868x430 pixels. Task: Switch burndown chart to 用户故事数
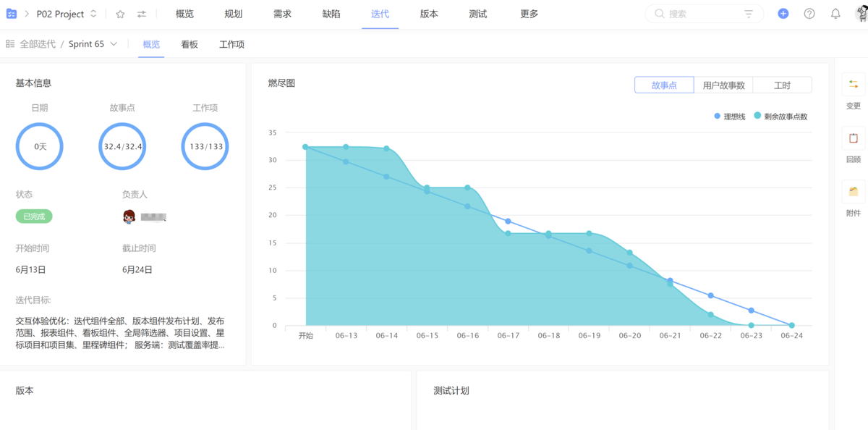(x=723, y=85)
